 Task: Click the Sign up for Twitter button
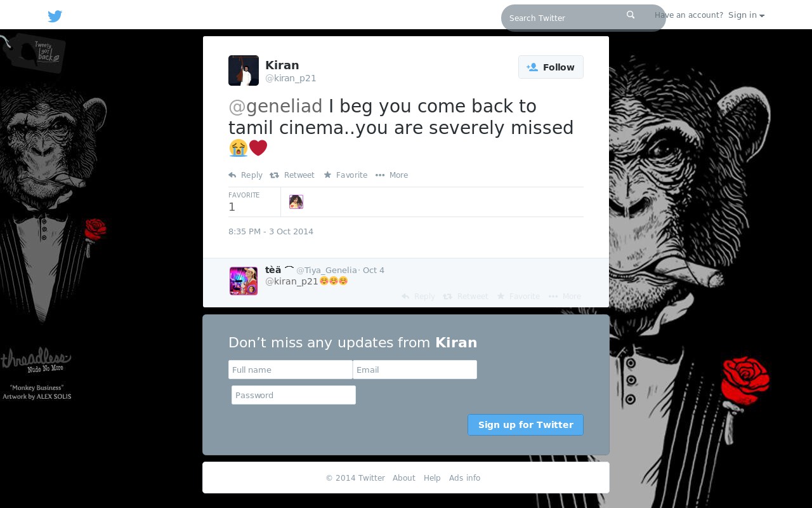[x=525, y=425]
